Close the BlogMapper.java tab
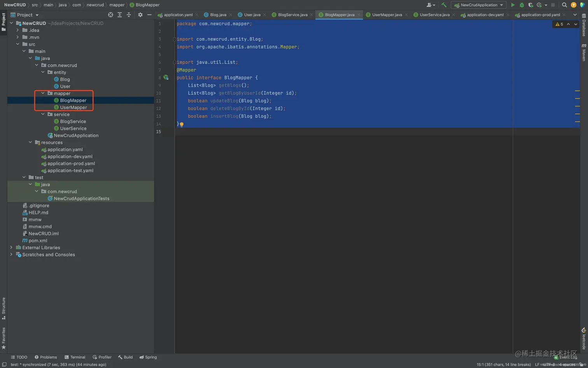The height and width of the screenshot is (368, 588). (359, 15)
